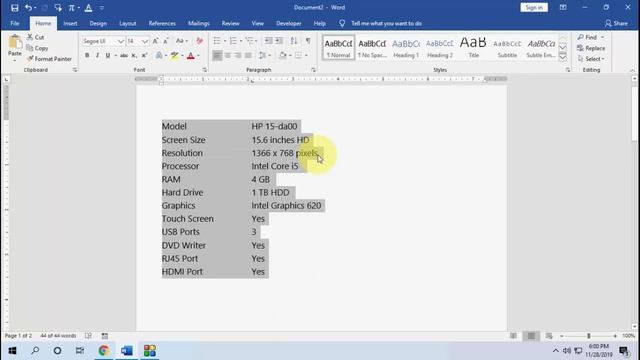This screenshot has width=640, height=360.
Task: Open the Select dropdown in Editing
Action: 591,59
